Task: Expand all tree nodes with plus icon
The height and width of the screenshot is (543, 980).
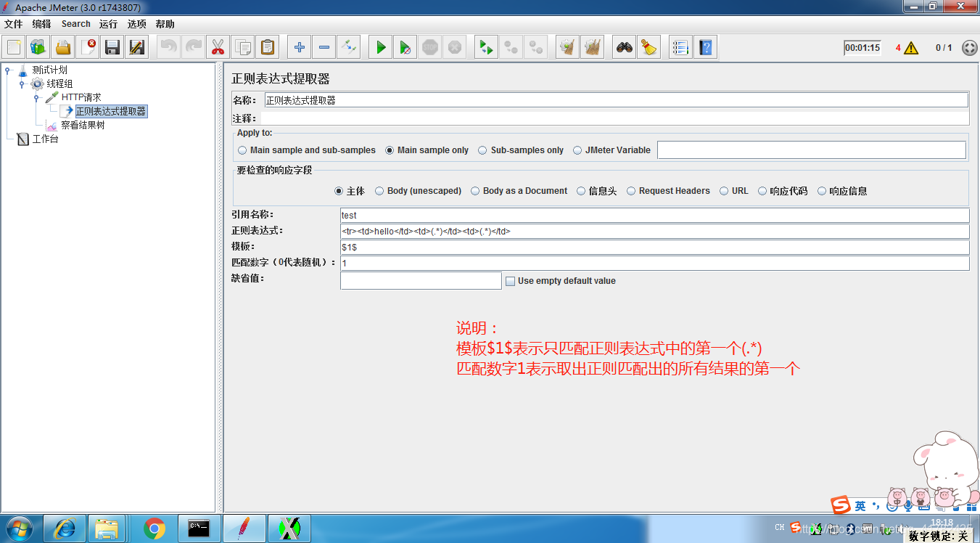Action: click(x=300, y=48)
